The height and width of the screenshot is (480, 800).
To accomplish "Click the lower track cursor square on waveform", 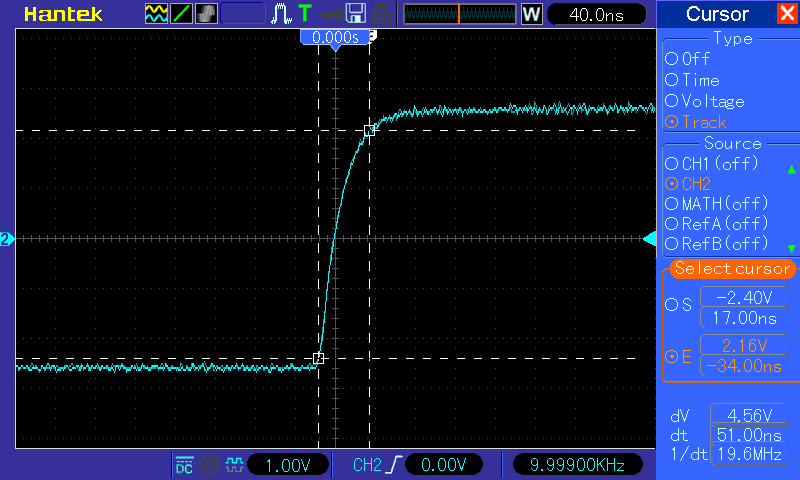I will (x=318, y=359).
